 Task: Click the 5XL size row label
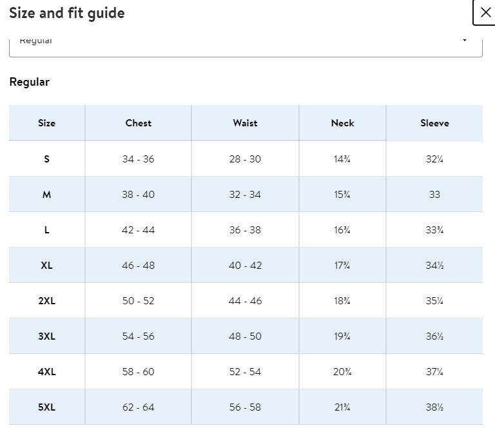click(x=46, y=407)
